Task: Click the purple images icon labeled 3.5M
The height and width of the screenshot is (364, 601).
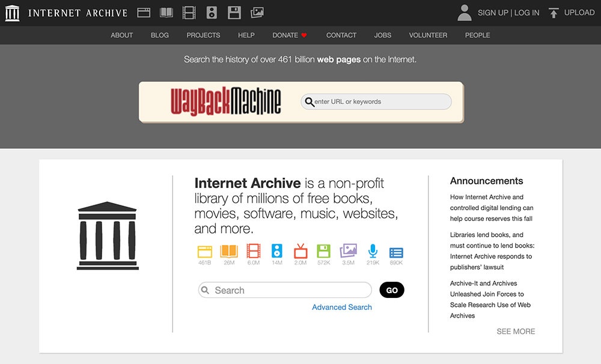Action: 349,252
